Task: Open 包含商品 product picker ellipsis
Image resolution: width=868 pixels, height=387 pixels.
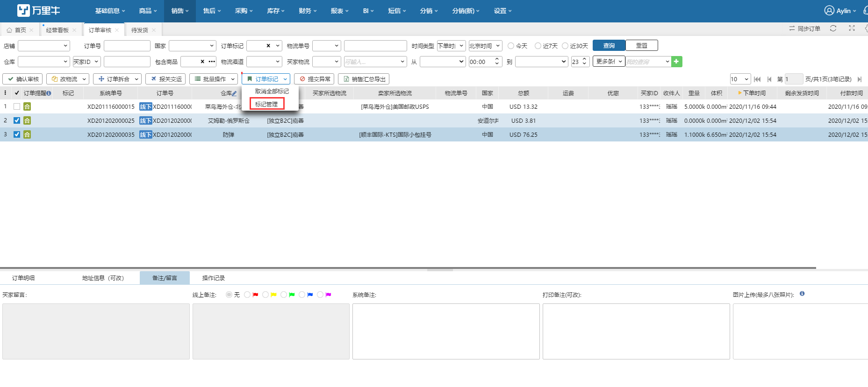Action: 212,62
